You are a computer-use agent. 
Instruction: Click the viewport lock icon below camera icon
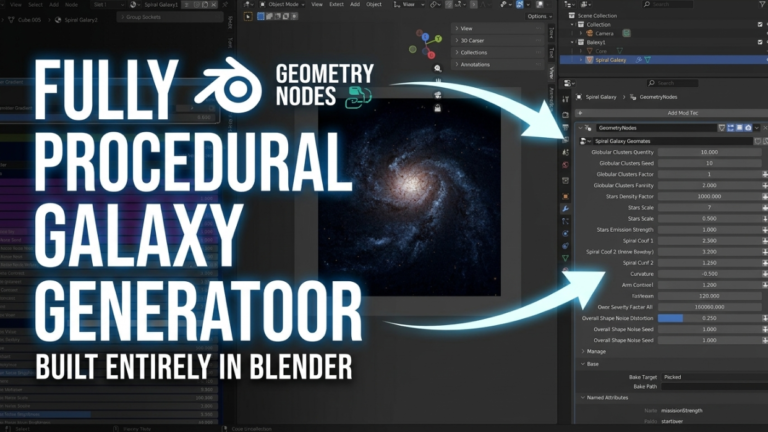tap(437, 108)
